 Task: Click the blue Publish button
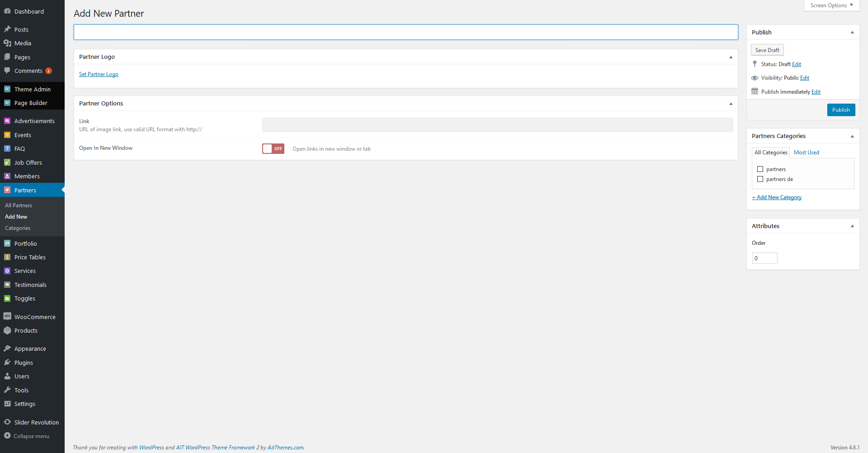click(841, 110)
